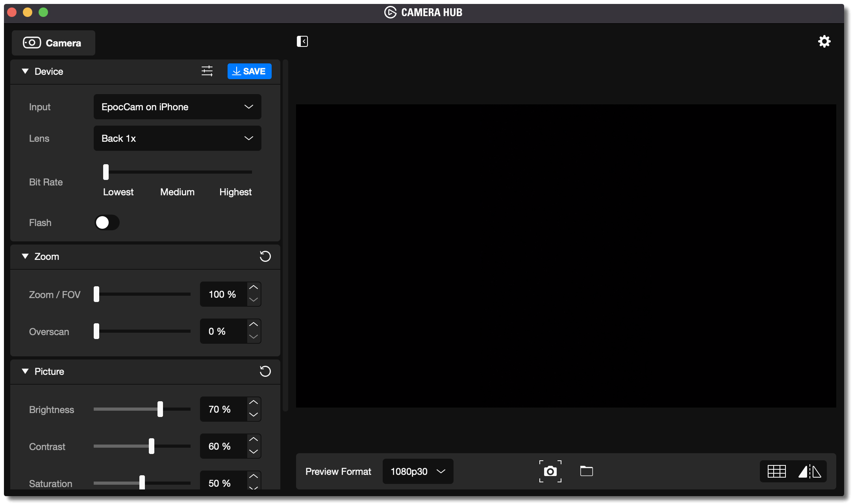Click the collapse sidebar panel icon
This screenshot has height=504, width=852.
(x=302, y=41)
